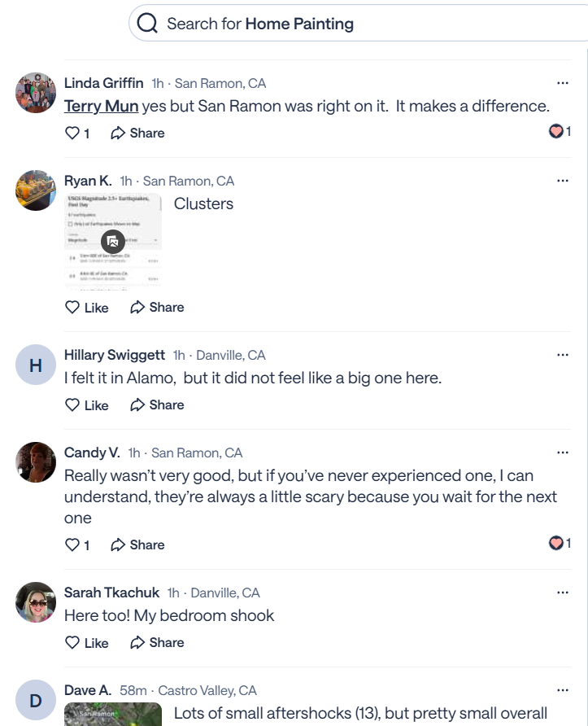Open more options on Hillary Swiggett's comment

click(x=563, y=355)
